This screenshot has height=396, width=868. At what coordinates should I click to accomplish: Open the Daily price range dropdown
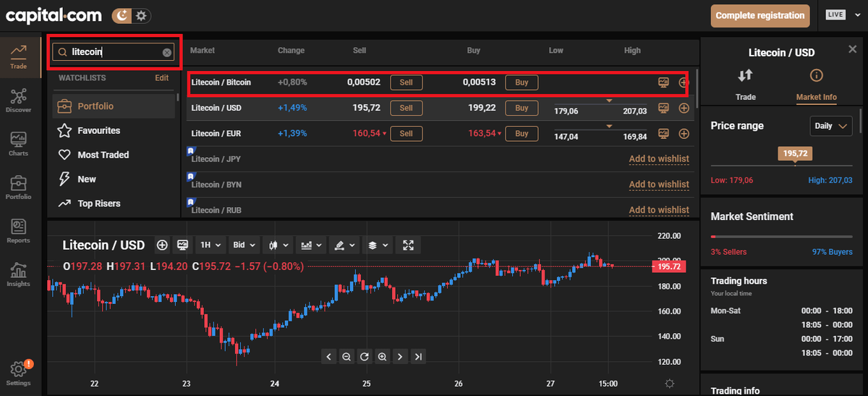[831, 126]
